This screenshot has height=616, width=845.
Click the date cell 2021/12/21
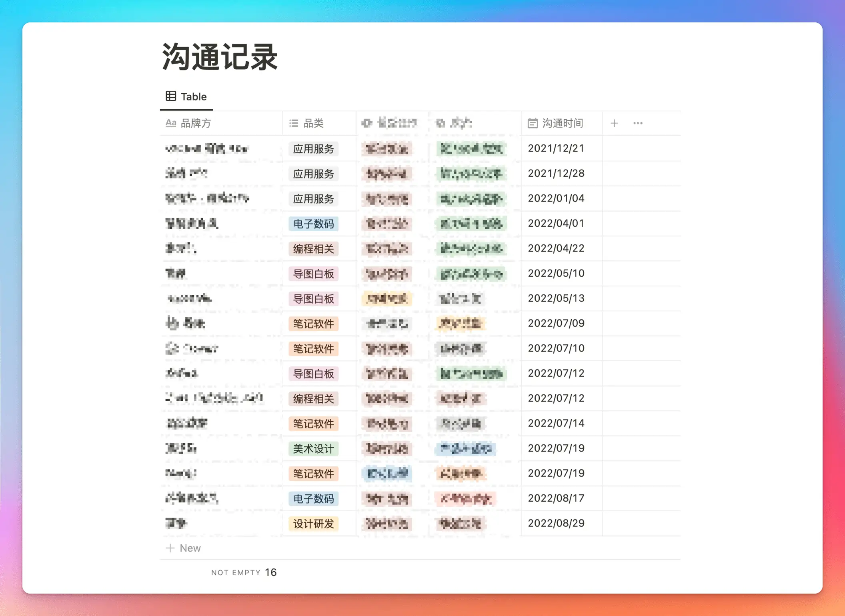[562, 148]
